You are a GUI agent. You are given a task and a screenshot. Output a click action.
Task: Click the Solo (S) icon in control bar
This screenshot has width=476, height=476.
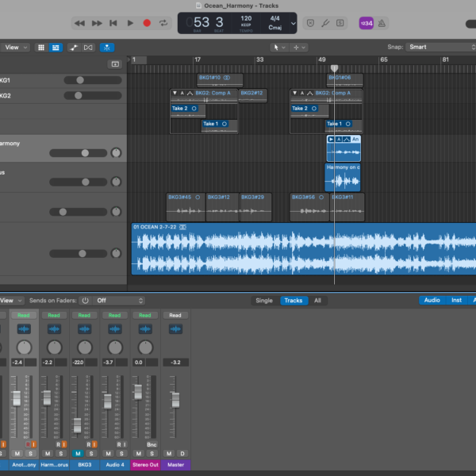340,23
